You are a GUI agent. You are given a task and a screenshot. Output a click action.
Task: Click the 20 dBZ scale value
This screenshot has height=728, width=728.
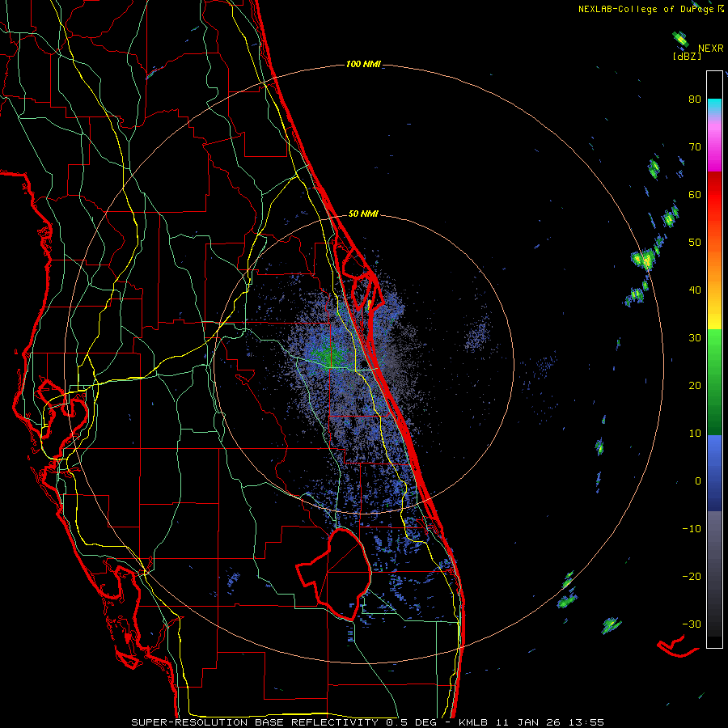[695, 386]
